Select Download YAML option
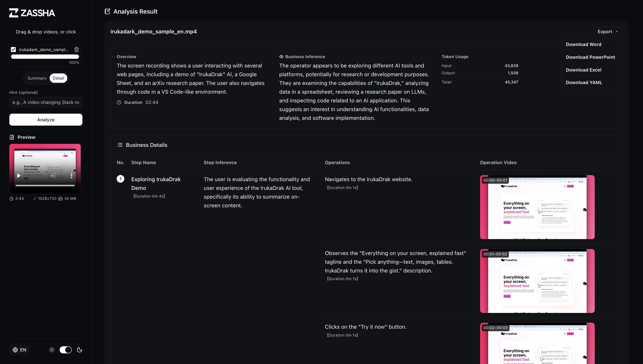Image resolution: width=643 pixels, height=364 pixels. click(x=584, y=83)
